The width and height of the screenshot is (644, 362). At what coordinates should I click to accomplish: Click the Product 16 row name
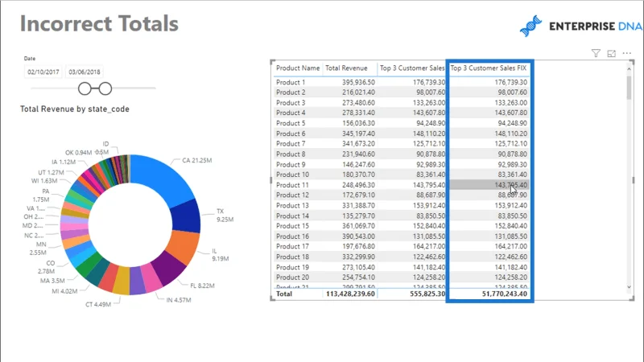pos(292,236)
